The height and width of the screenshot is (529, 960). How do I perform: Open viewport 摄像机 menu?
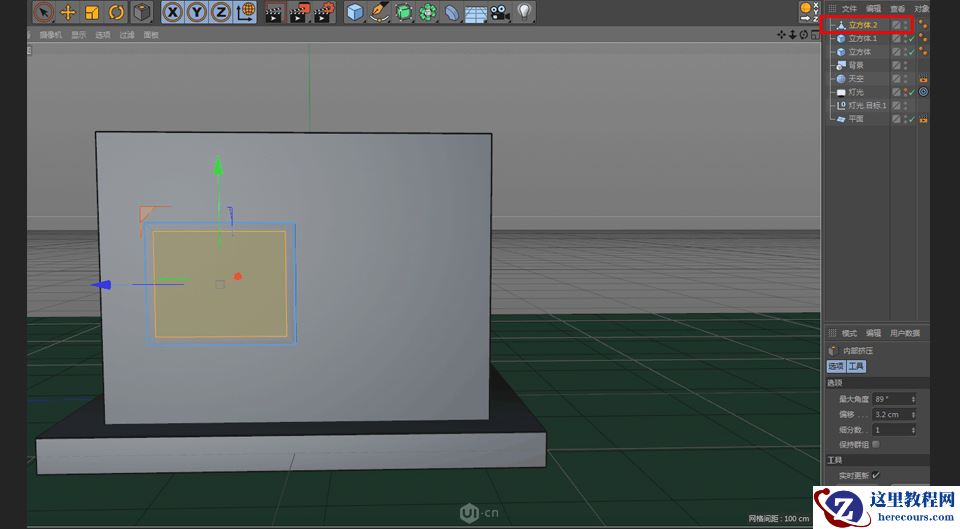[51, 35]
